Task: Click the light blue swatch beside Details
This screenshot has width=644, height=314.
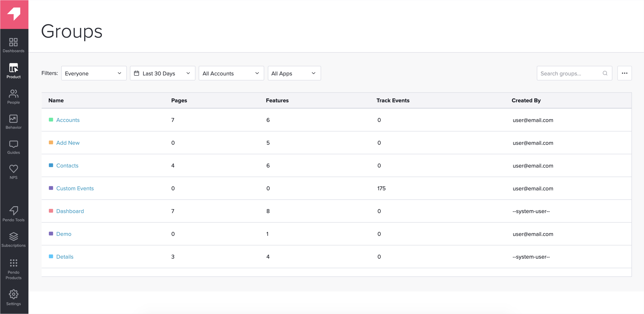Action: click(x=51, y=256)
